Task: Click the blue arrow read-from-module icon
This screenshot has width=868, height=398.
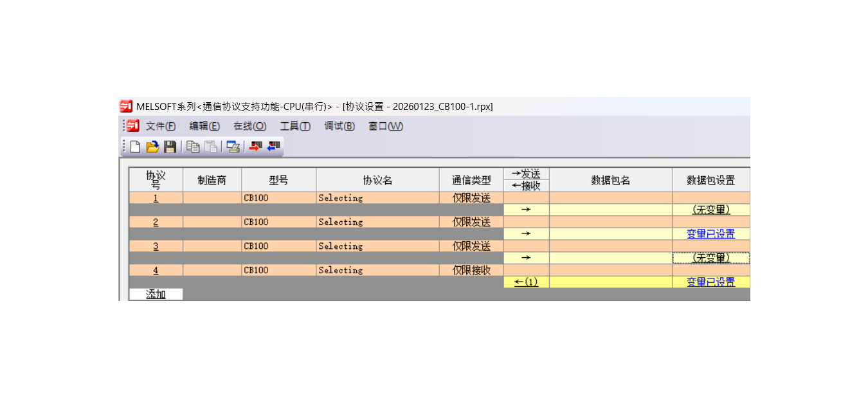Action: click(x=274, y=147)
